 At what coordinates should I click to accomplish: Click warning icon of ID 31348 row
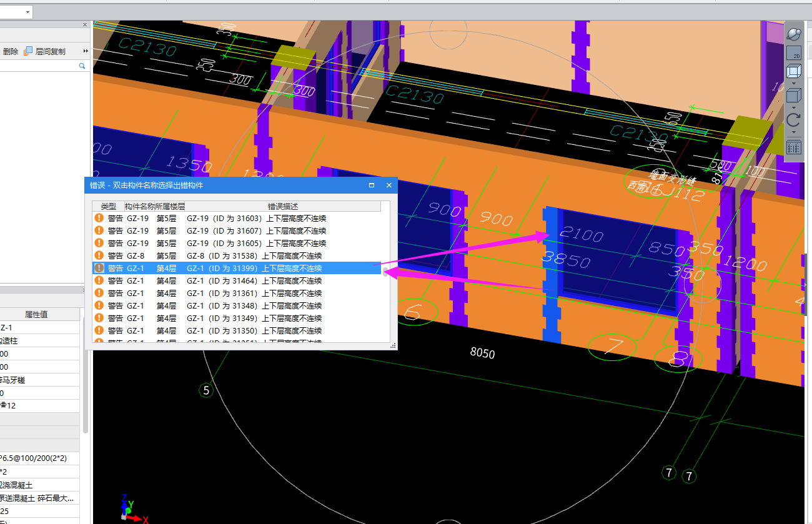(99, 306)
